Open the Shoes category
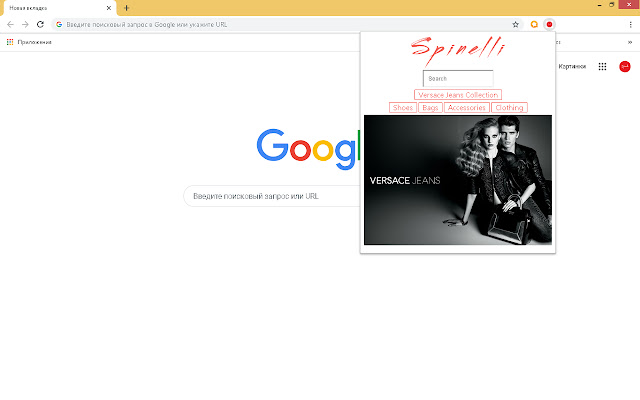640x400 pixels. click(403, 107)
